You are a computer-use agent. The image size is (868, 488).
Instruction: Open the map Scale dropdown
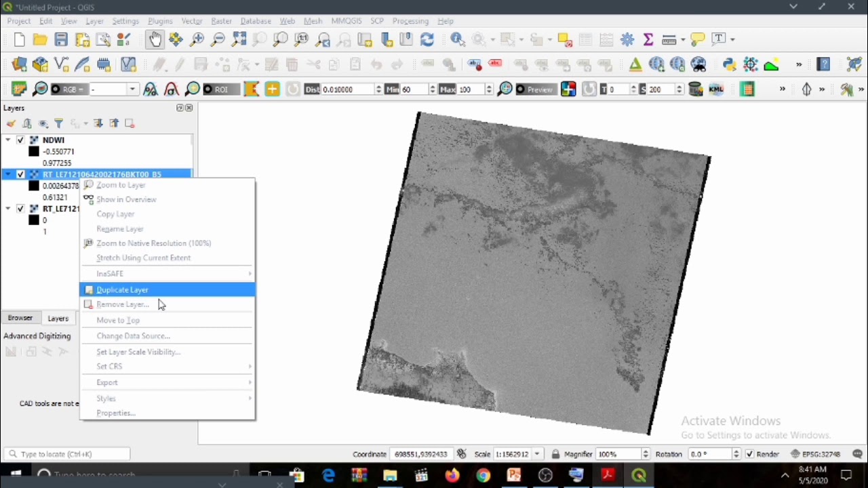[x=537, y=454]
